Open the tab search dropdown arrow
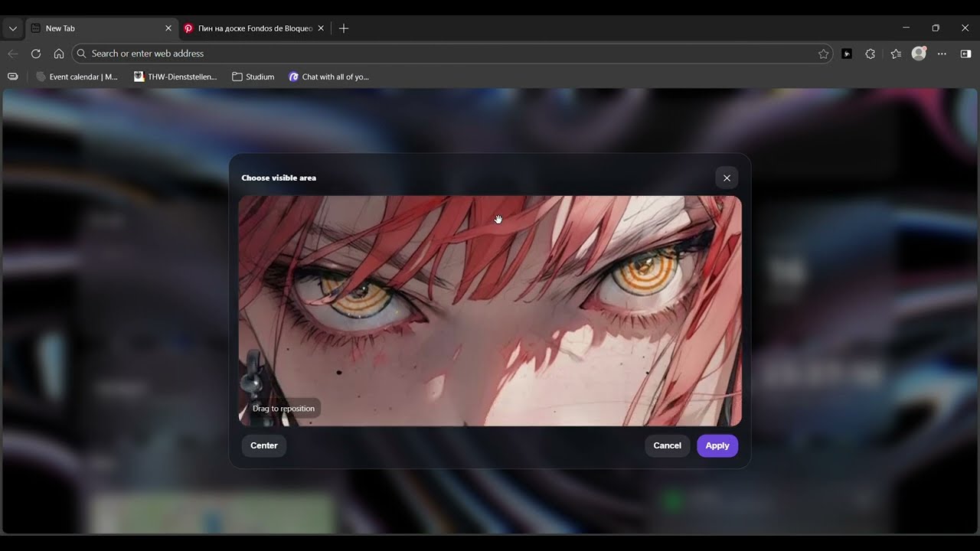Image resolution: width=980 pixels, height=551 pixels. (12, 28)
